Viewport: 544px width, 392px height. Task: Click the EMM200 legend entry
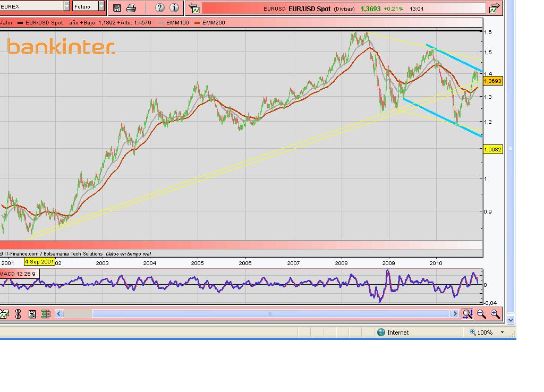(211, 23)
